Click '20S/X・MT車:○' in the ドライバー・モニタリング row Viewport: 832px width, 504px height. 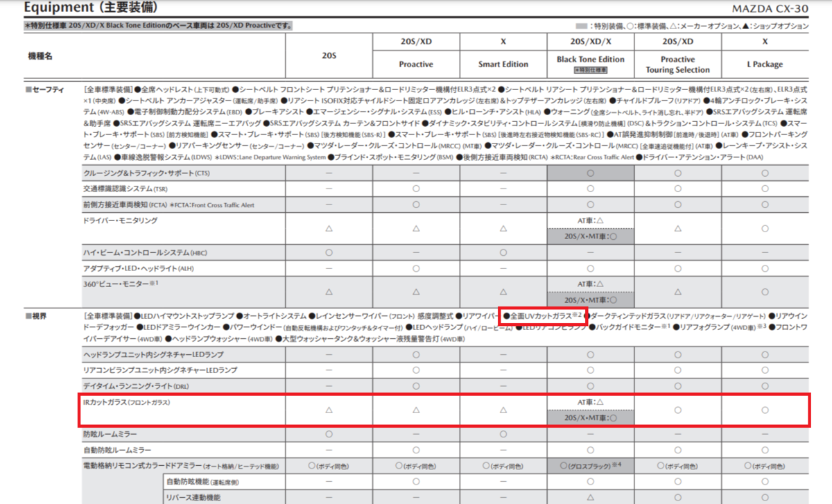tap(591, 236)
